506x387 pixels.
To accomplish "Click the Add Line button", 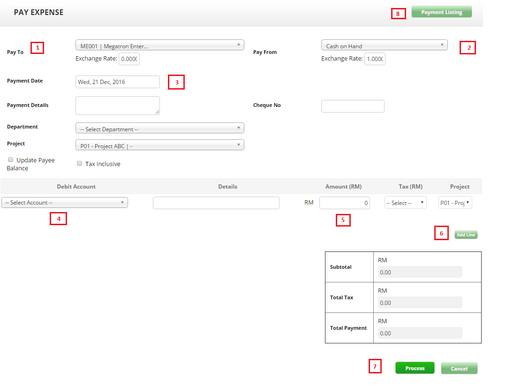I will pos(466,235).
